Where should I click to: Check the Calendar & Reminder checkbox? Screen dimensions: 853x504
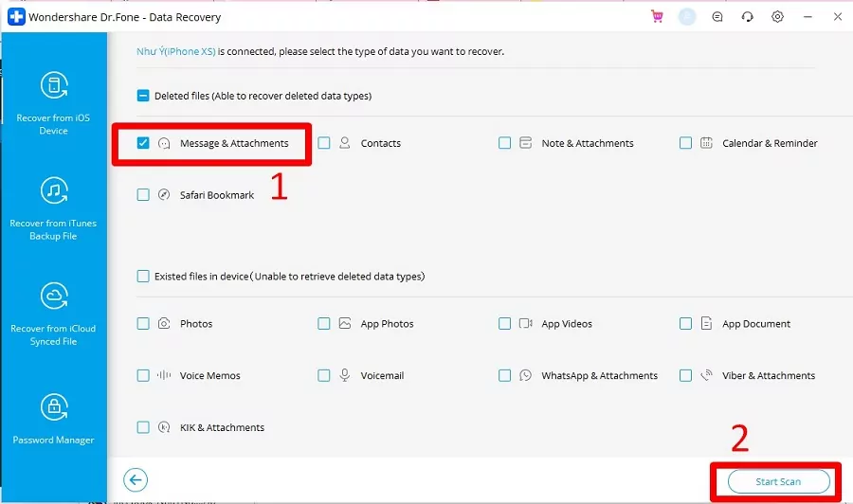(x=685, y=143)
